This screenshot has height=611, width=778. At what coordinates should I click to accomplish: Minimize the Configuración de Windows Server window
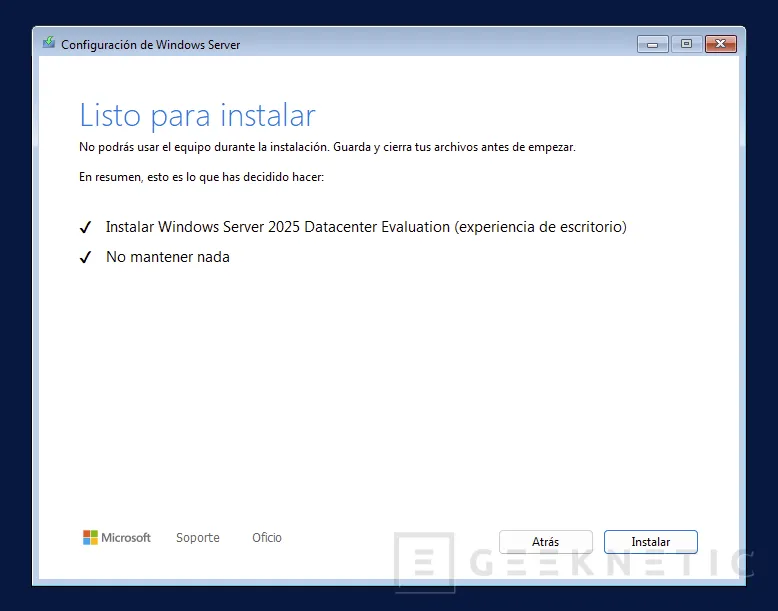pyautogui.click(x=652, y=44)
